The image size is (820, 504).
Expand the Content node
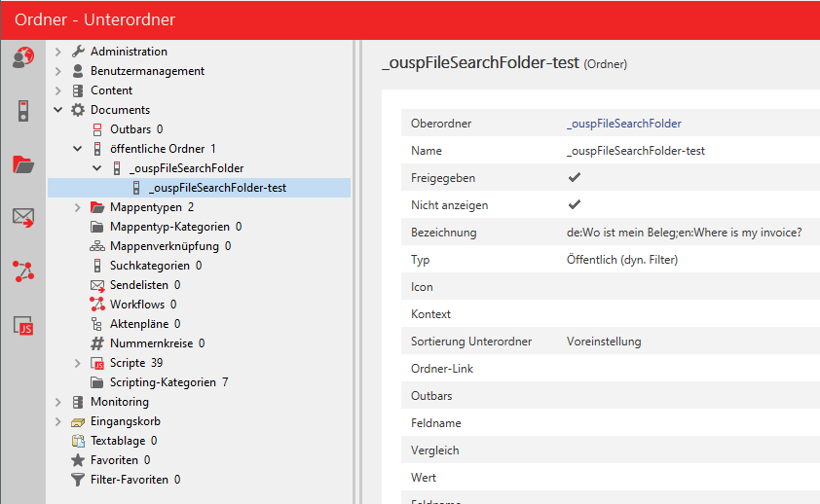58,90
